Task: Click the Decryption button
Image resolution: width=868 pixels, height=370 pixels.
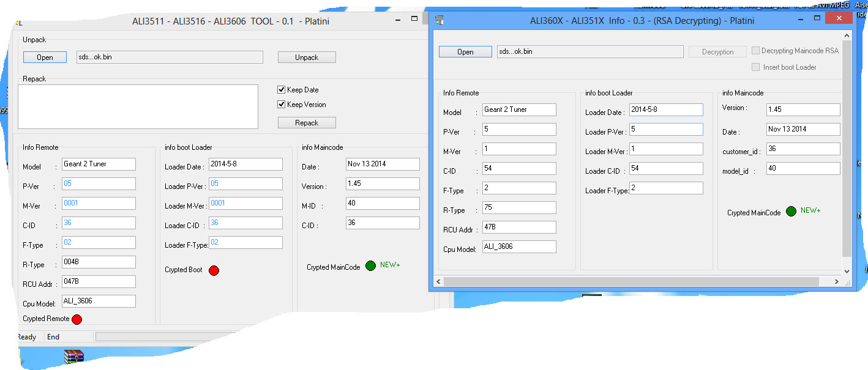Action: 717,52
